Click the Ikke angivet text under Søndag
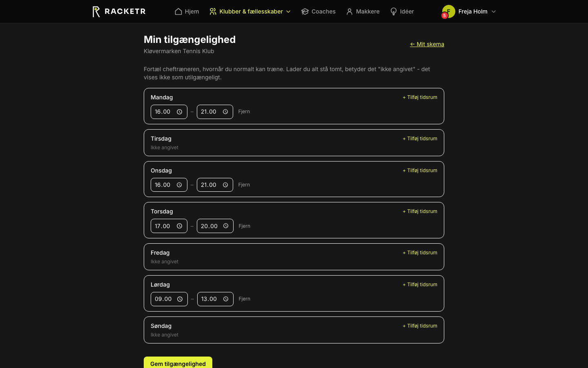Screen dimensions: 588x368 tap(165, 335)
